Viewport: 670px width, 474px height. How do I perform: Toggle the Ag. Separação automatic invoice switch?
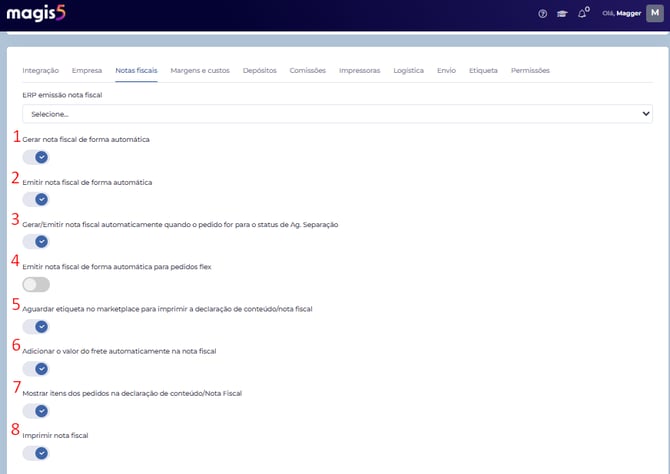[36, 241]
